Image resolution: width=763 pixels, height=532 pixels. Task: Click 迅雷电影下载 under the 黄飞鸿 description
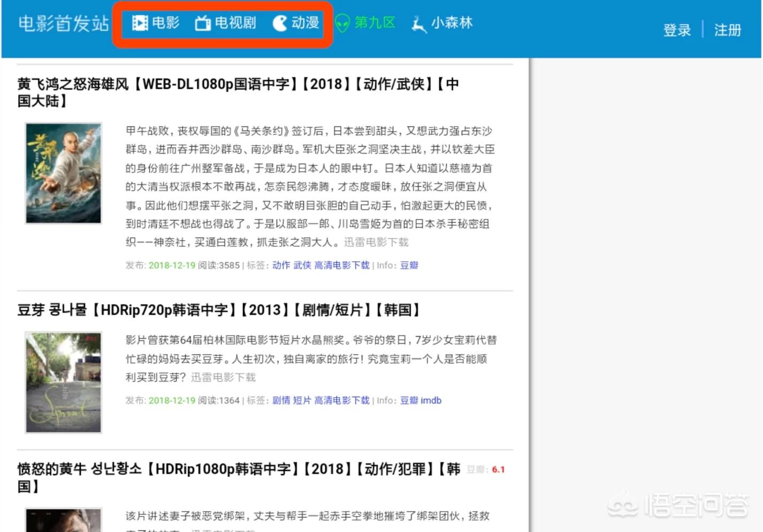click(376, 242)
